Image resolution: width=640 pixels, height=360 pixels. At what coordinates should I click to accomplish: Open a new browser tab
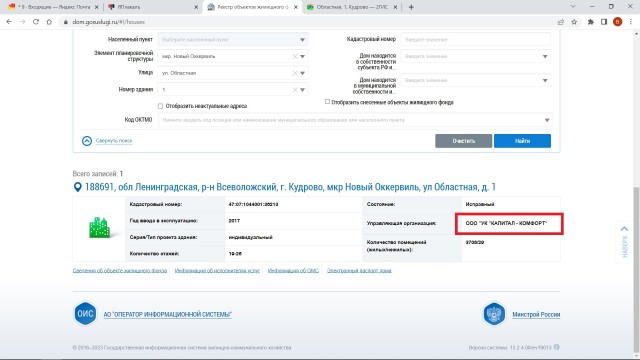tap(411, 7)
